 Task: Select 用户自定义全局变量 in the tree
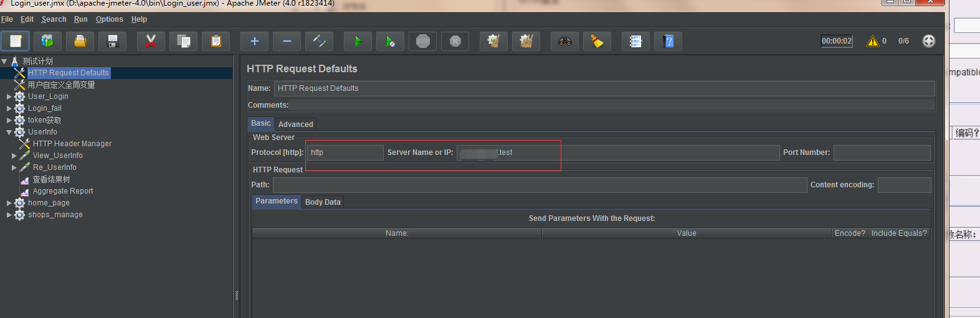61,85
